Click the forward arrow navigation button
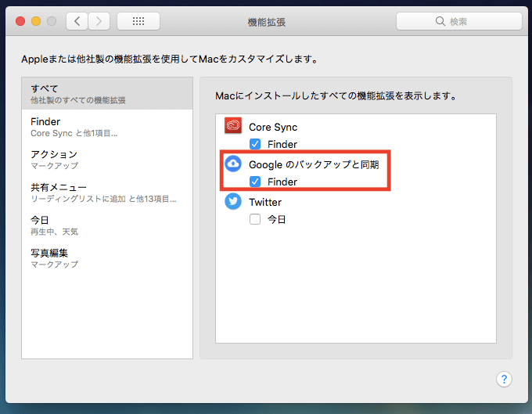Image resolution: width=532 pixels, height=414 pixels. [99, 21]
